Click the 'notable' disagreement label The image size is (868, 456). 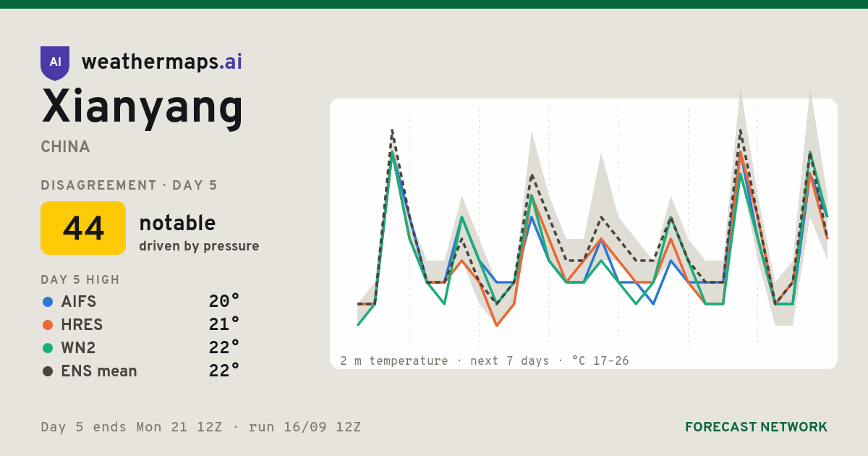coord(177,223)
